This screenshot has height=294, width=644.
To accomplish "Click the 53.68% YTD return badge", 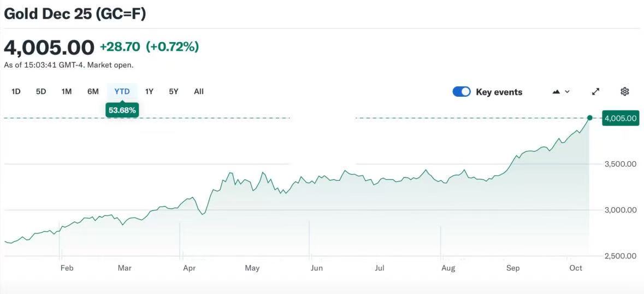I will click(x=122, y=110).
